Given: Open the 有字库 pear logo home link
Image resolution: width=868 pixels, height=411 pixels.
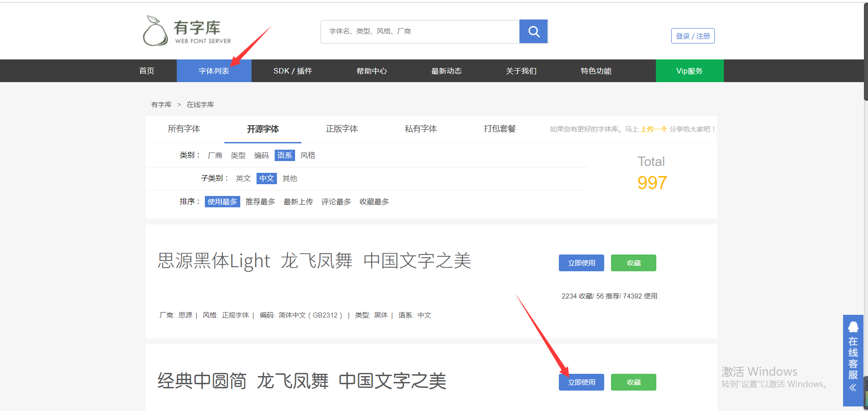Looking at the screenshot, I should point(187,31).
